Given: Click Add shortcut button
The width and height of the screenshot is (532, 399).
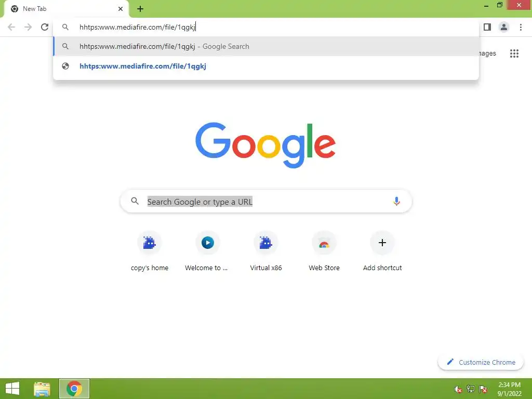Looking at the screenshot, I should [x=382, y=251].
